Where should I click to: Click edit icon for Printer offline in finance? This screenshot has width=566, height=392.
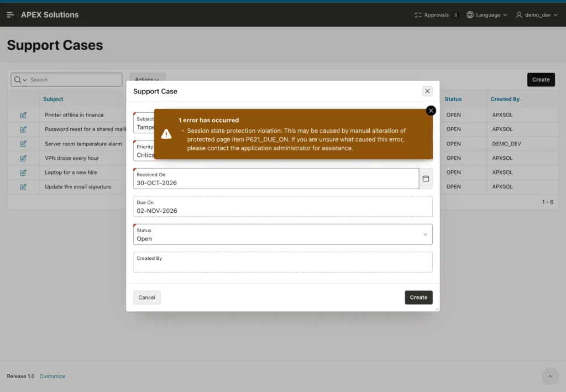(x=23, y=115)
